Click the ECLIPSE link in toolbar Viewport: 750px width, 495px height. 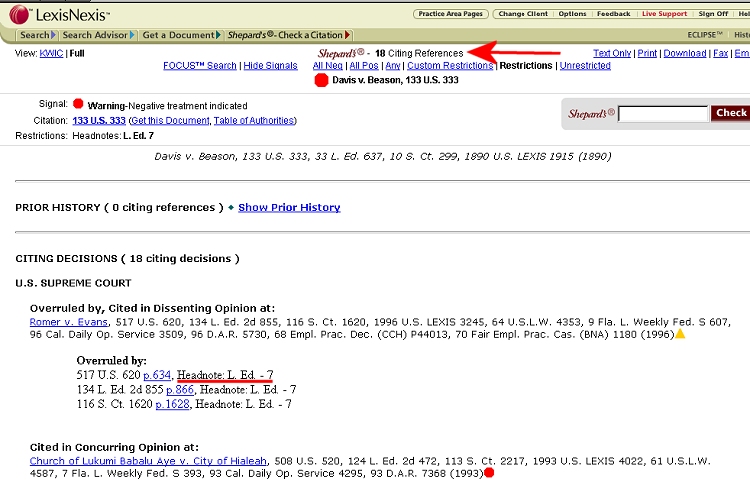tap(705, 35)
